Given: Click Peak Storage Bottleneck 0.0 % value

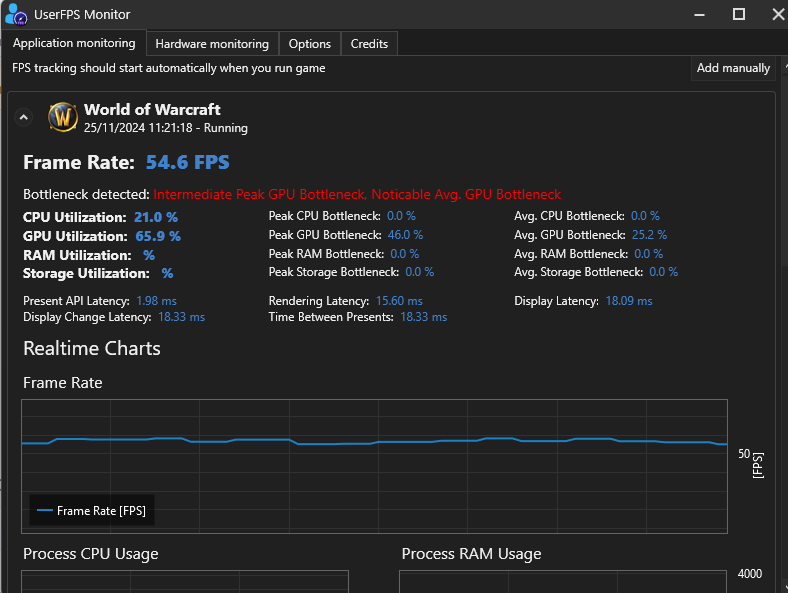Looking at the screenshot, I should (x=420, y=272).
